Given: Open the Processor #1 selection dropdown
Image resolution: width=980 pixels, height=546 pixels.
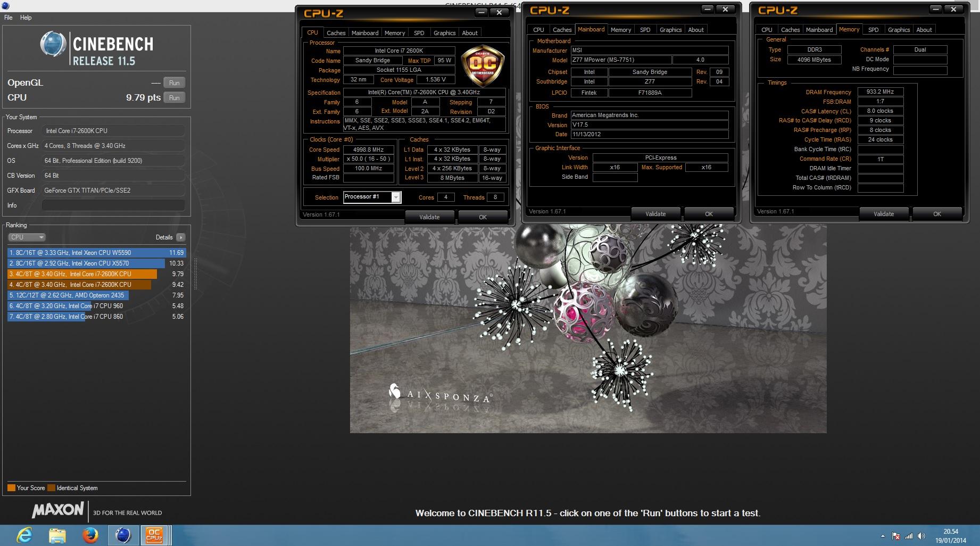Looking at the screenshot, I should pos(396,197).
